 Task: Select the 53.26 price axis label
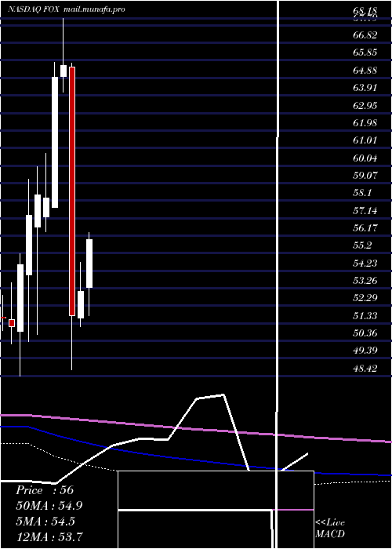pos(365,281)
